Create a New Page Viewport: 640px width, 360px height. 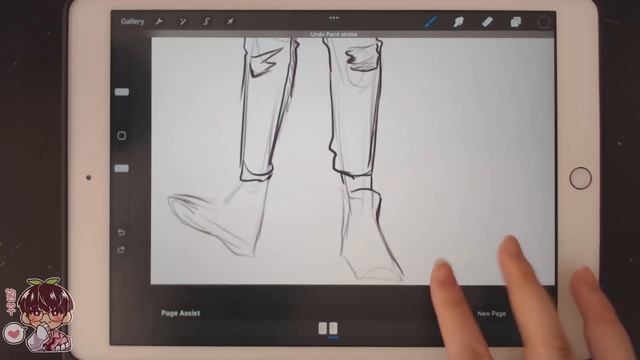point(491,313)
